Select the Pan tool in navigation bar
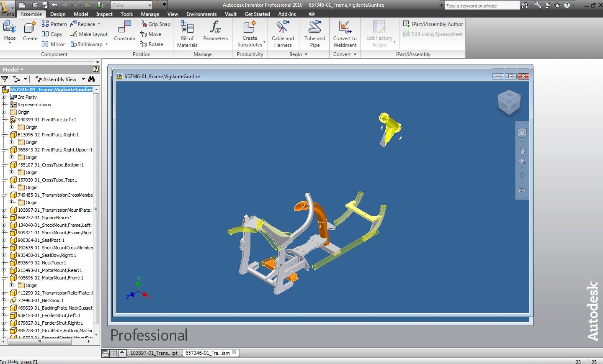Screen dimensions: 603x364 pyautogui.click(x=522, y=151)
